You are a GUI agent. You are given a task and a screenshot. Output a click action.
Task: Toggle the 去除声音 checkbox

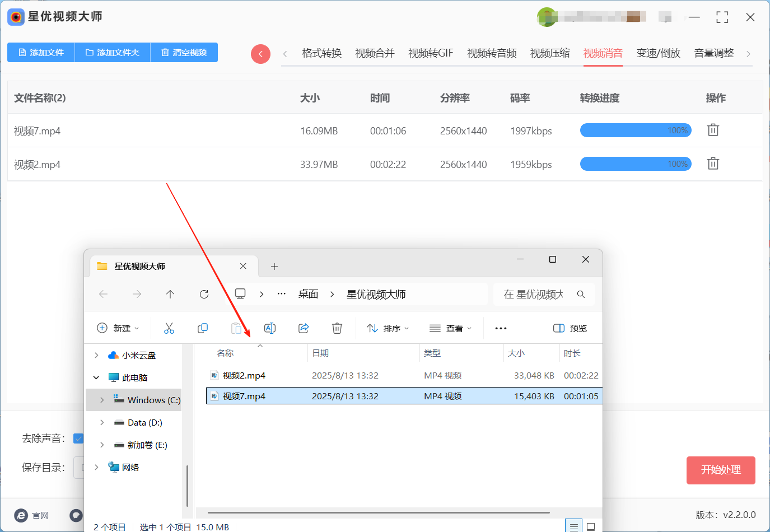tap(78, 438)
